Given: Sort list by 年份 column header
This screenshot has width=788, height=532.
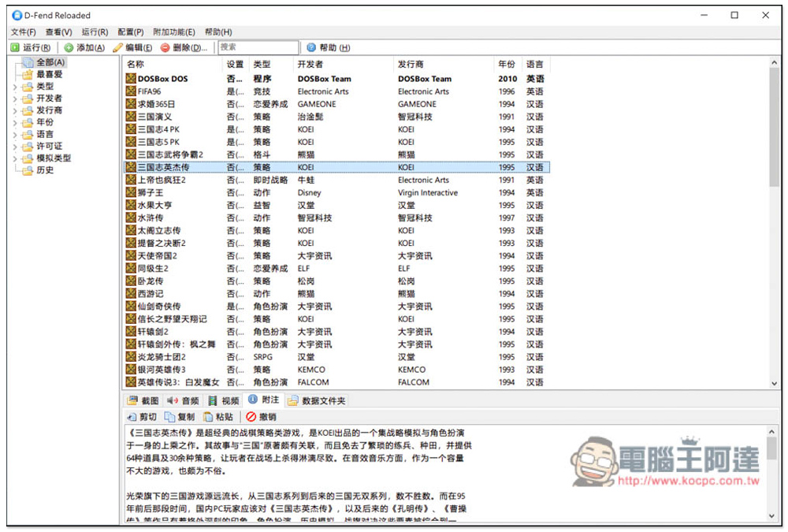Looking at the screenshot, I should pyautogui.click(x=507, y=64).
